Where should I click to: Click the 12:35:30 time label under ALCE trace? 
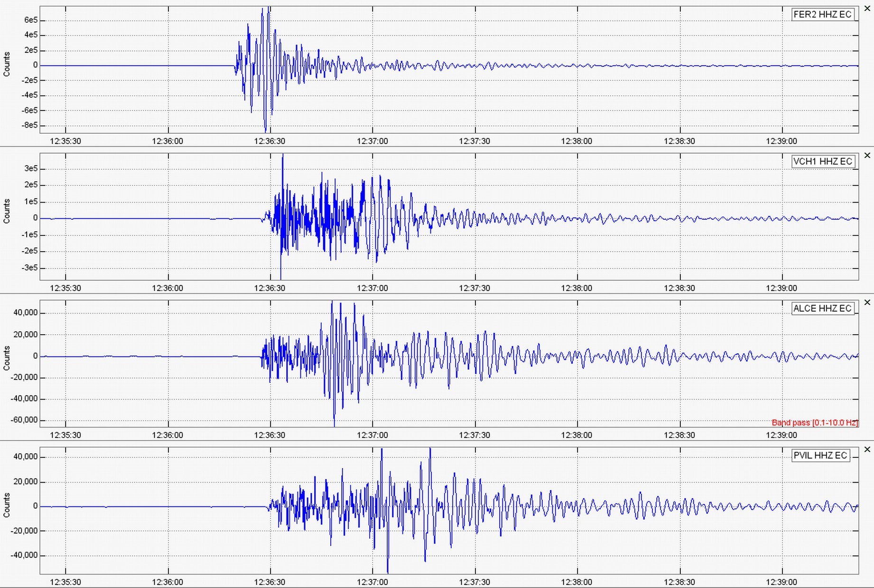point(65,435)
